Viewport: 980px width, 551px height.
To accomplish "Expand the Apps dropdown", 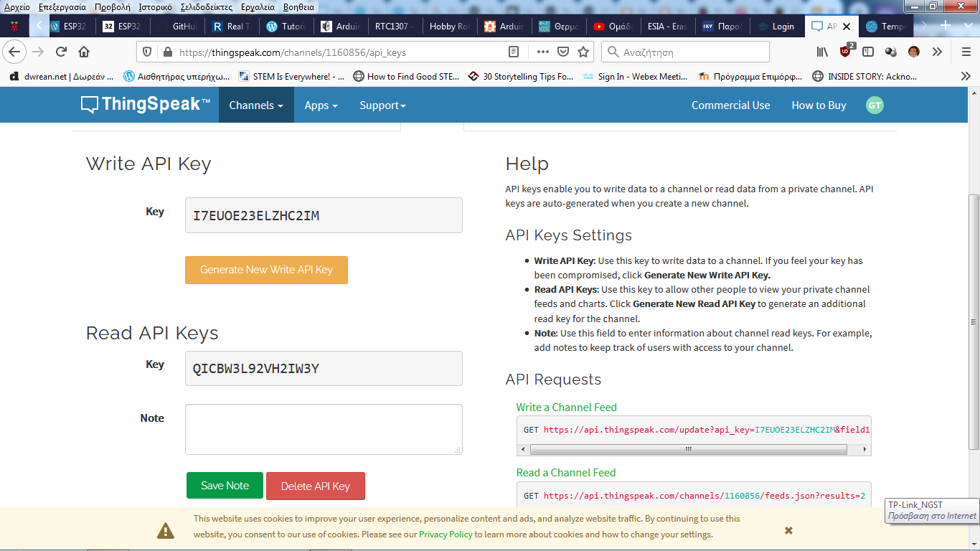I will (x=321, y=105).
